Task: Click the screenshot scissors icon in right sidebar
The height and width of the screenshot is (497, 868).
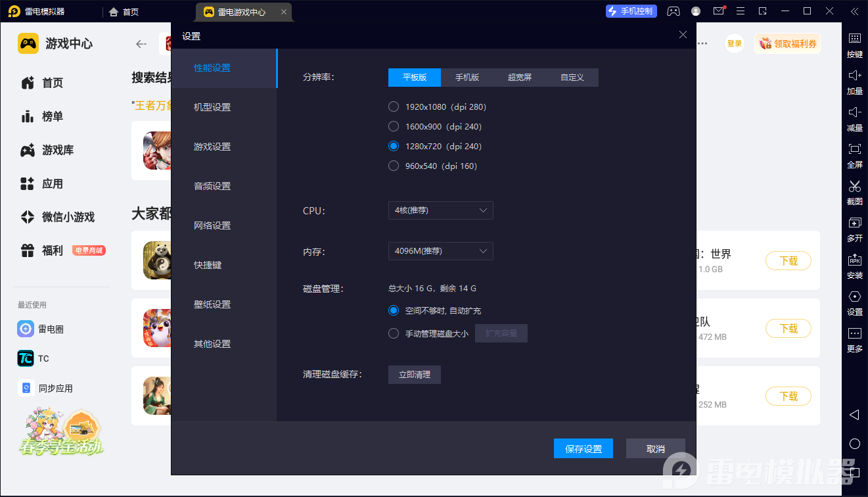Action: coord(854,187)
